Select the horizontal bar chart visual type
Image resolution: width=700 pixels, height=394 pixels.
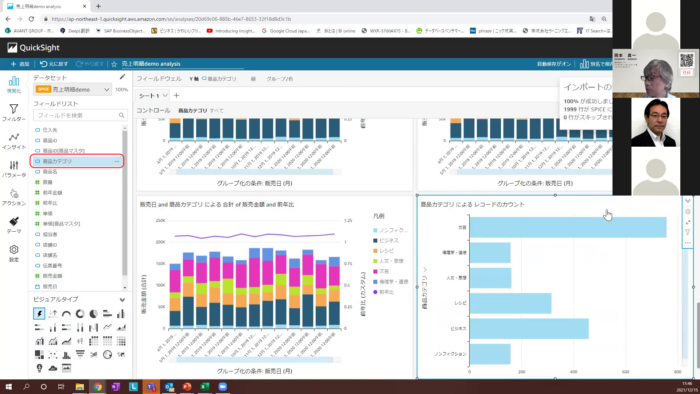(x=107, y=314)
